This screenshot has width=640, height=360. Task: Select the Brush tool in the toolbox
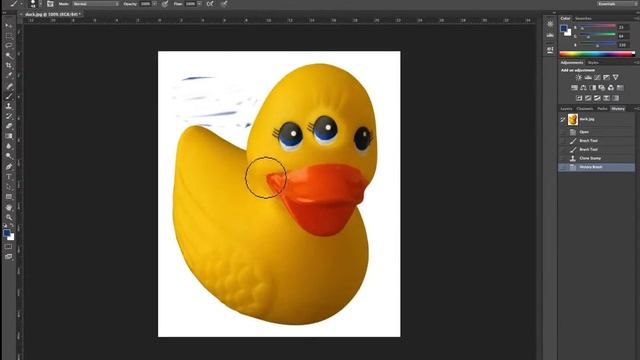(x=9, y=96)
